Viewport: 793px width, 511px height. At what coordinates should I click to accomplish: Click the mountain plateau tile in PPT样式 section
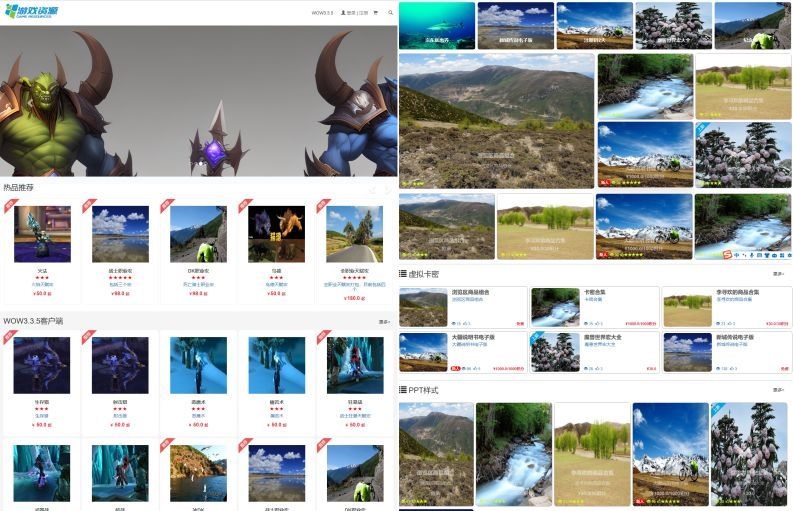tap(436, 454)
